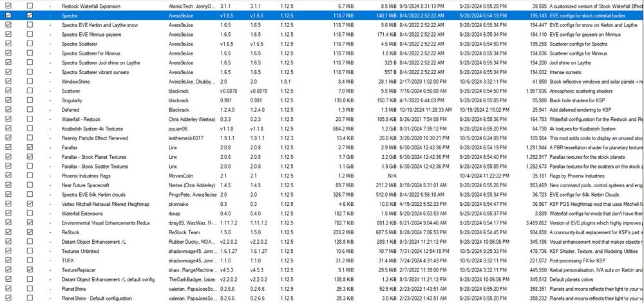Select the Waterfall - Restock mod
The width and height of the screenshot is (644, 303).
point(322,119)
